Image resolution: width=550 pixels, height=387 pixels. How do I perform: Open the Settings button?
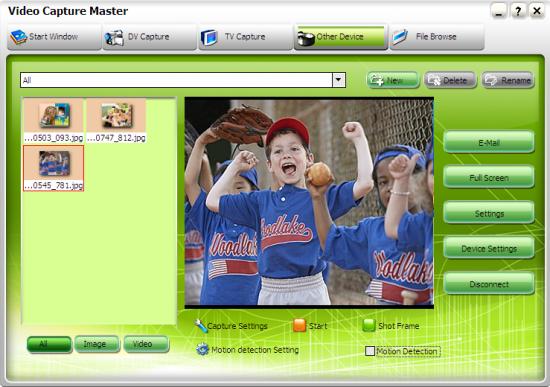tap(489, 213)
